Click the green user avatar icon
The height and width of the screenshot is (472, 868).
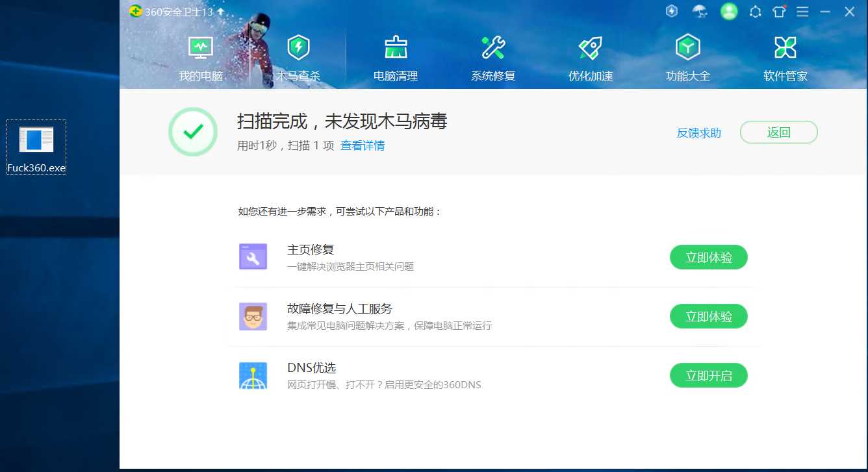tap(729, 11)
